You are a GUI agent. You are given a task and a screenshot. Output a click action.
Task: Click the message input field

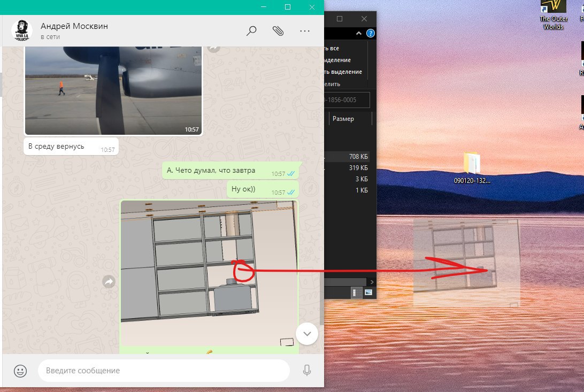(x=164, y=371)
